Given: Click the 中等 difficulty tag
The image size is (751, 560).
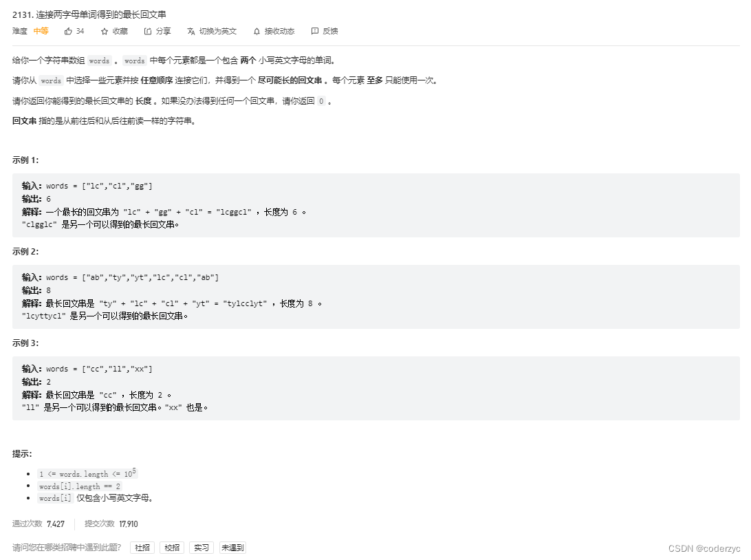Looking at the screenshot, I should 40,31.
